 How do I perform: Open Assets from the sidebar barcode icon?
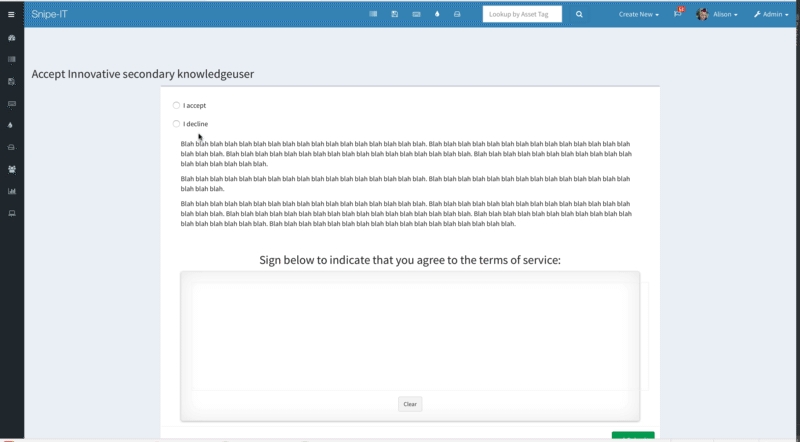pos(11,59)
